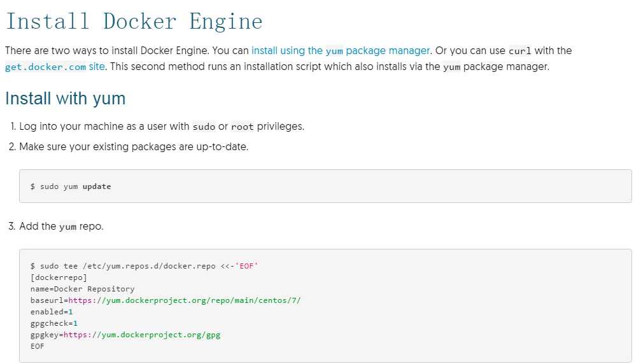Click the inline 'sudo' code word in step 1
Image resolution: width=634 pixels, height=364 pixels.
pos(204,127)
